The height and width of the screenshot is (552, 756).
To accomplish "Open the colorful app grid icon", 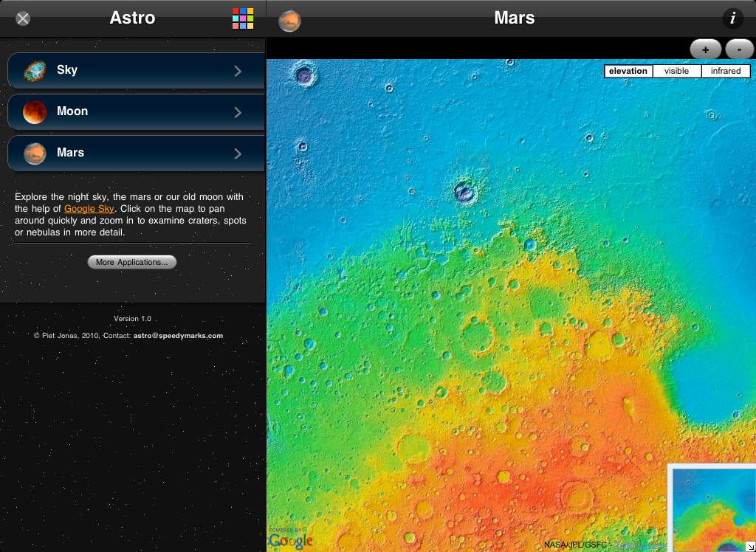I will click(242, 18).
